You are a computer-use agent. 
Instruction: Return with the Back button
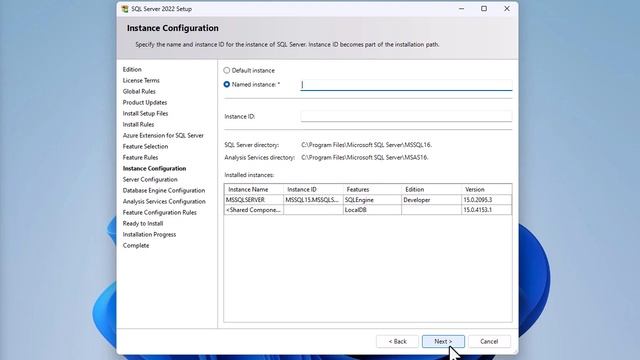click(x=398, y=341)
